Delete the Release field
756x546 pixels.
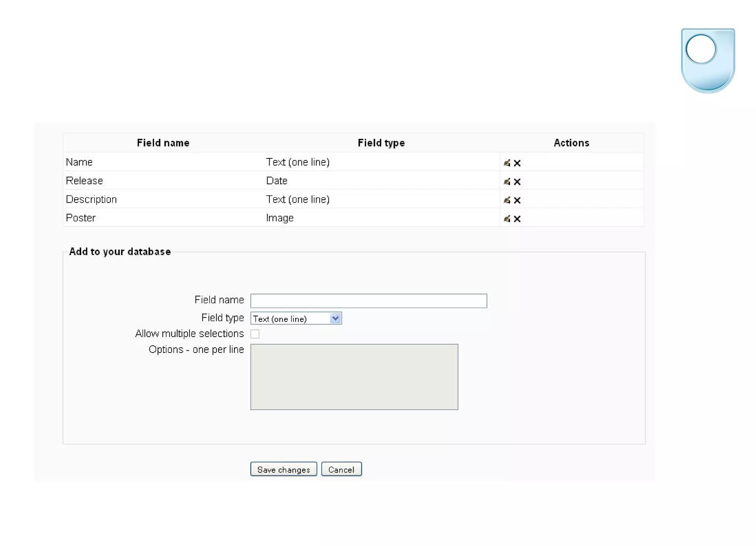point(517,182)
